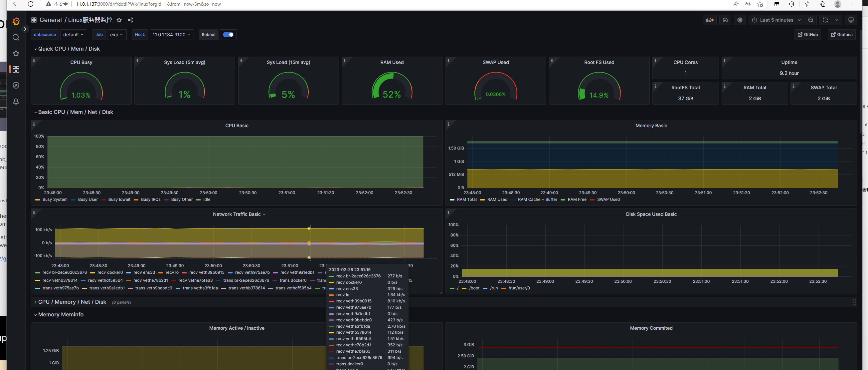Click Root FS Used info icon
868x370 pixels.
[x=552, y=61]
